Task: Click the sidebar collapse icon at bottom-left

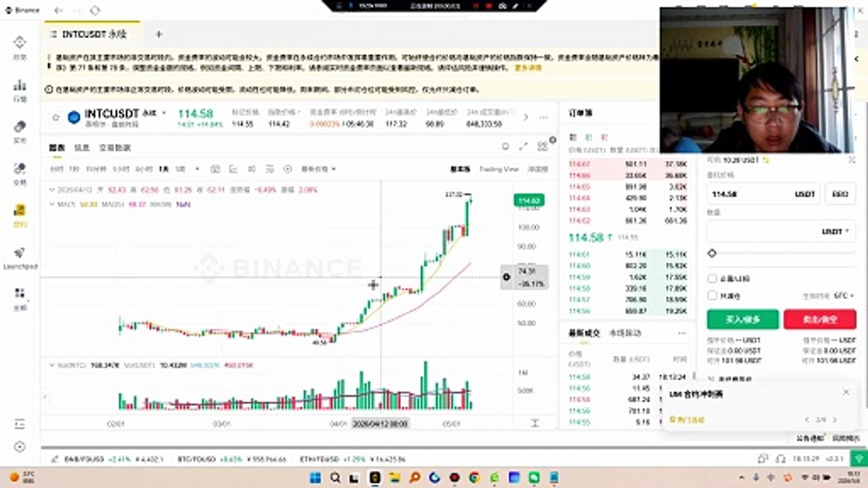Action: coord(20,424)
